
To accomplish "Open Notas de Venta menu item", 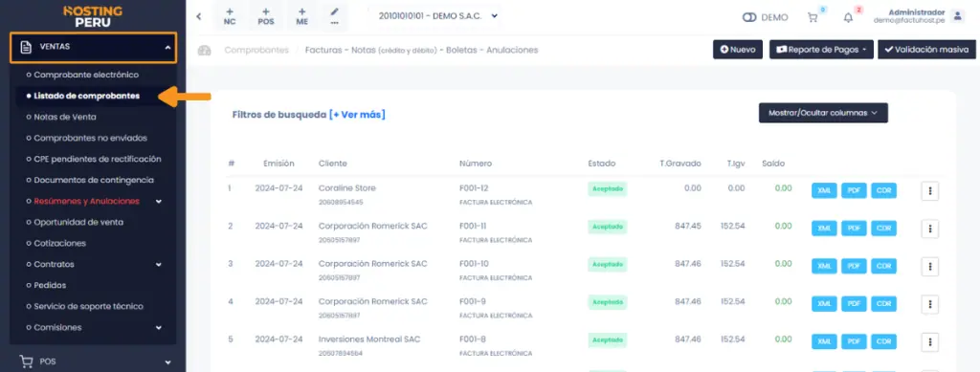I will pyautogui.click(x=65, y=117).
